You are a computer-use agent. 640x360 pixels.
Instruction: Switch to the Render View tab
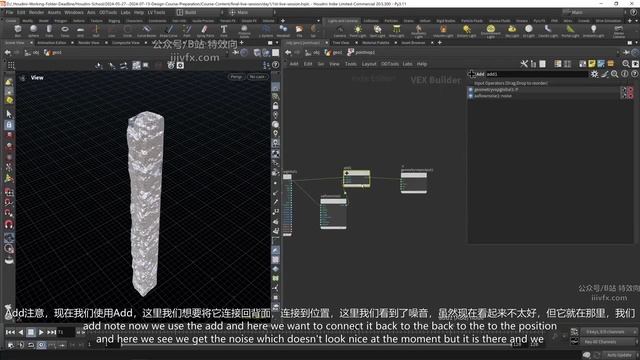pos(89,42)
